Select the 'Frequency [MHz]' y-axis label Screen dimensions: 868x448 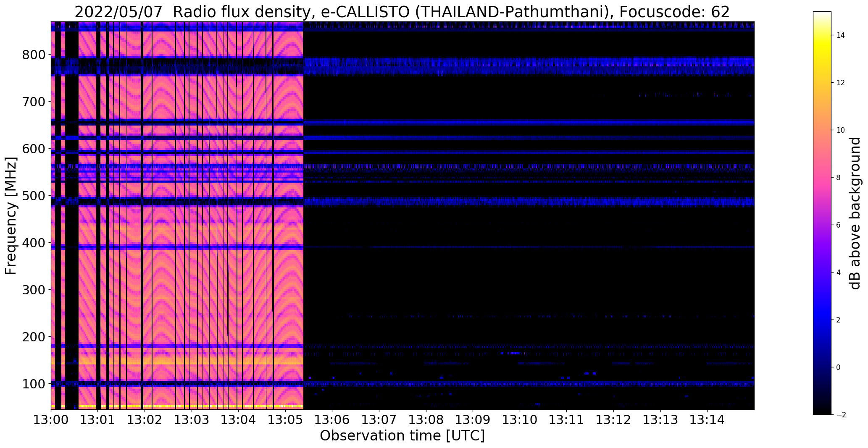coord(11,216)
